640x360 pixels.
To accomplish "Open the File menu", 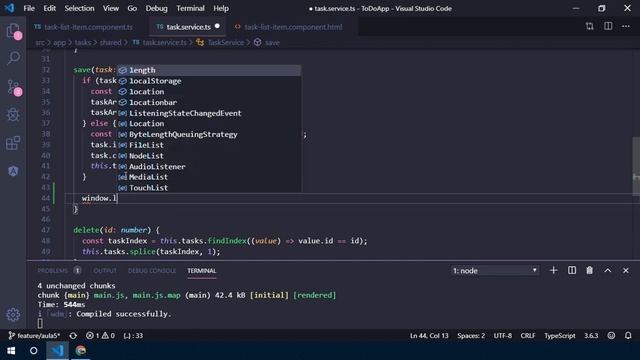I will 29,8.
